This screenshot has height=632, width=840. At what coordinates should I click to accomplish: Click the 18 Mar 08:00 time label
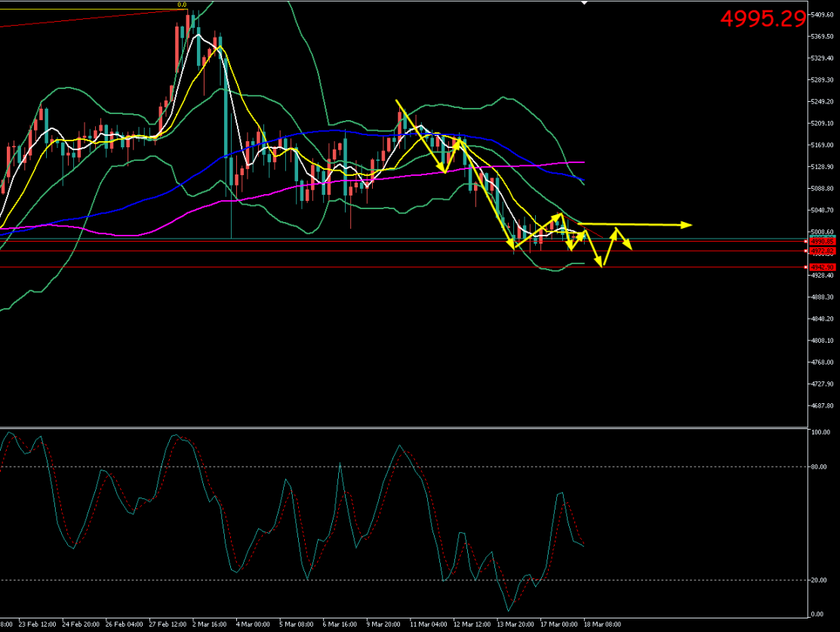point(603,624)
